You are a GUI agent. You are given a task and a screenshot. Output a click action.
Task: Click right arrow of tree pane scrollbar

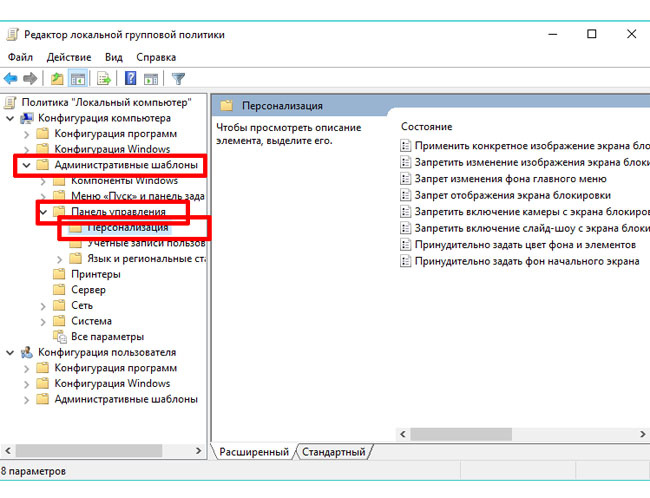(x=199, y=451)
